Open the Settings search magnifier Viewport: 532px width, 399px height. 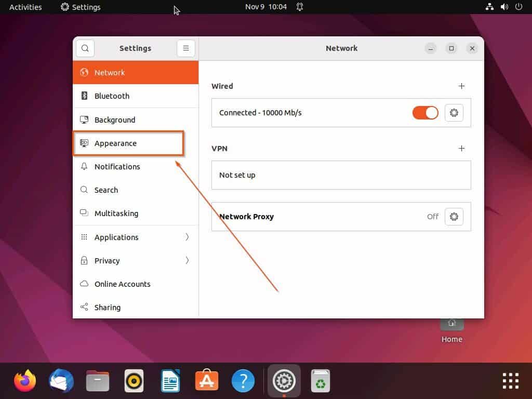pyautogui.click(x=85, y=48)
